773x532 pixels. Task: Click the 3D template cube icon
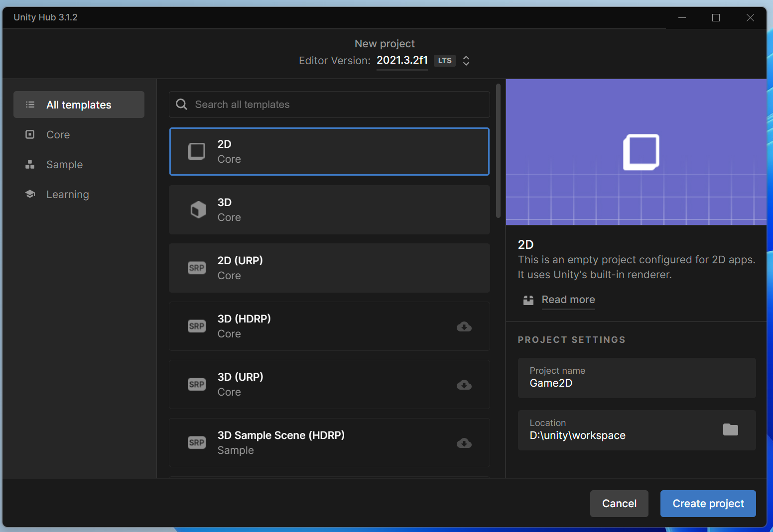(x=198, y=210)
